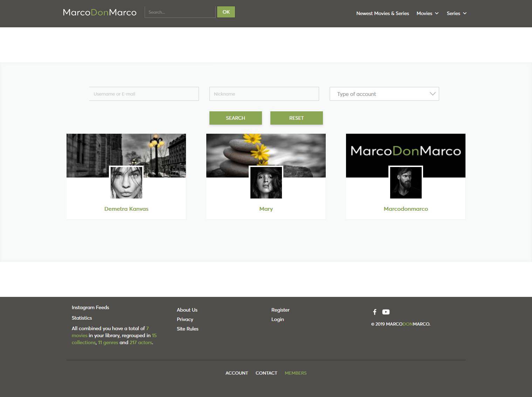
Task: Click the '15 collections' statistics link
Action: pyautogui.click(x=84, y=342)
